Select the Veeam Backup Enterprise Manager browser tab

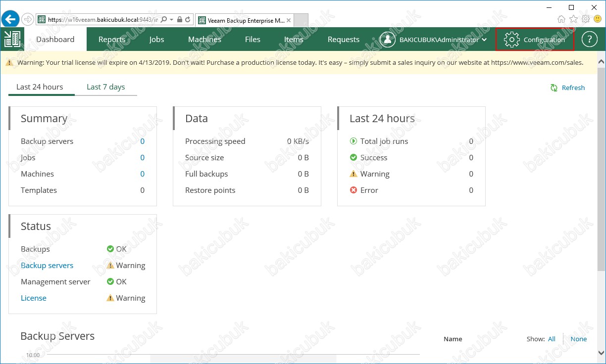[x=245, y=20]
